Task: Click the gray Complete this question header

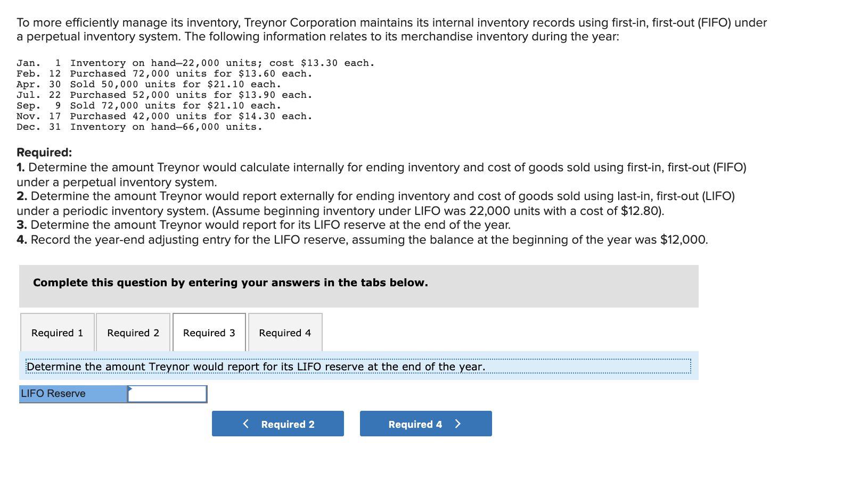Action: pos(230,283)
